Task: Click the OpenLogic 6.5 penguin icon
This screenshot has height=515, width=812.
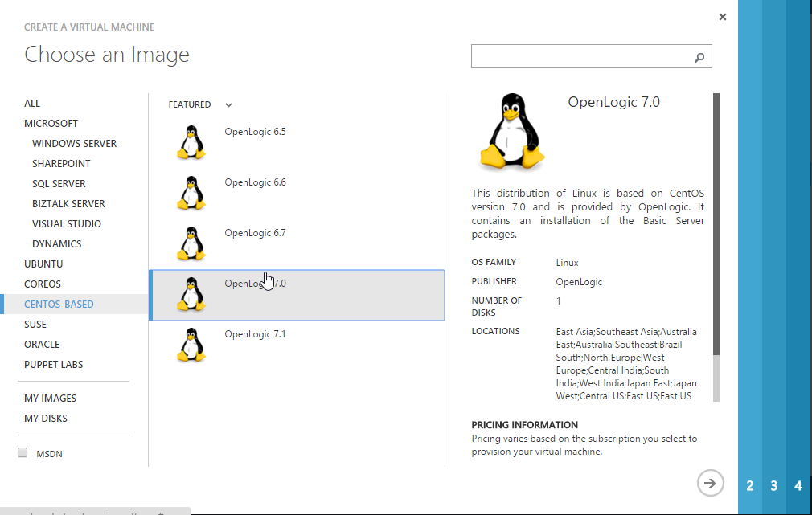Action: [191, 142]
